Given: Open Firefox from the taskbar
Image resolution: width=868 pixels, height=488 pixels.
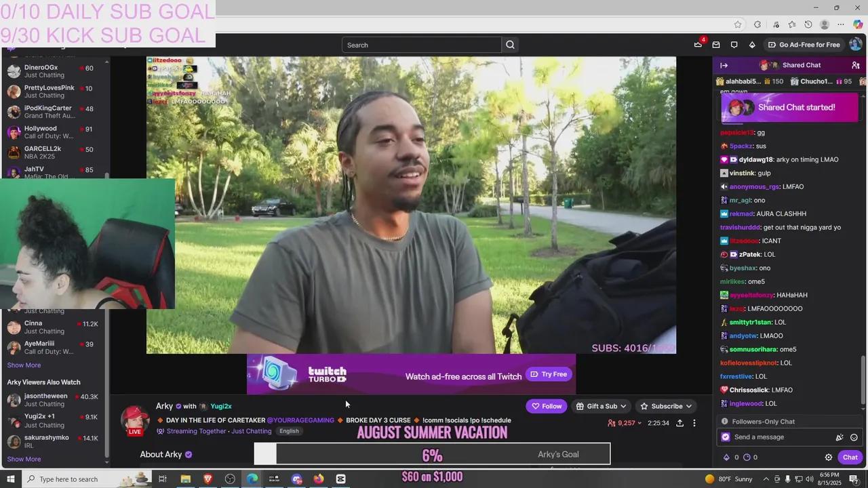Looking at the screenshot, I should tap(319, 479).
